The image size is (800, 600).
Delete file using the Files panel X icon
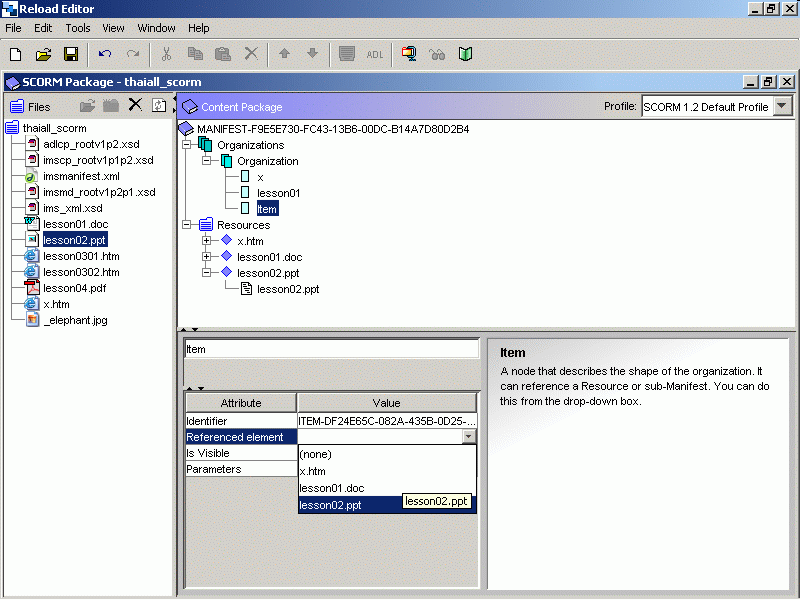pos(135,106)
